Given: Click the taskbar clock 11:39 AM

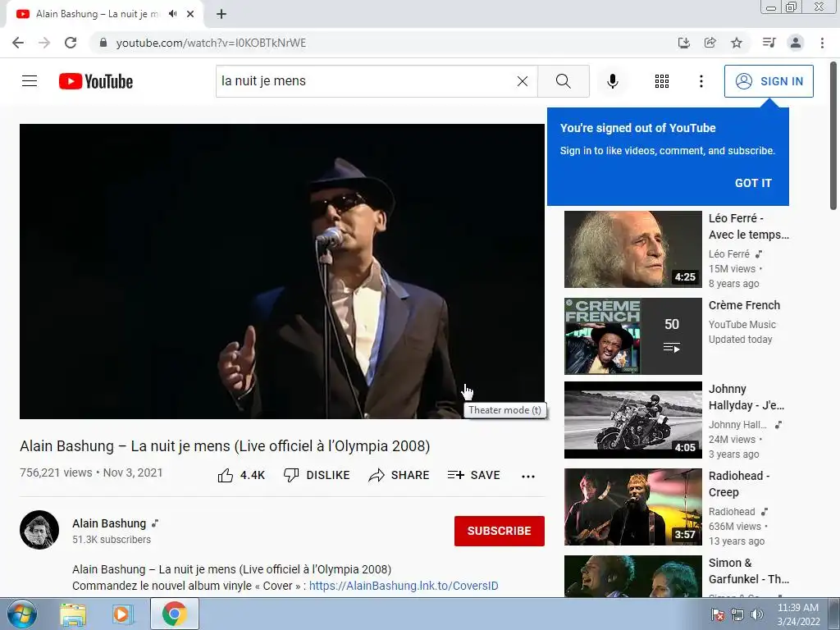Looking at the screenshot, I should coord(797,608).
